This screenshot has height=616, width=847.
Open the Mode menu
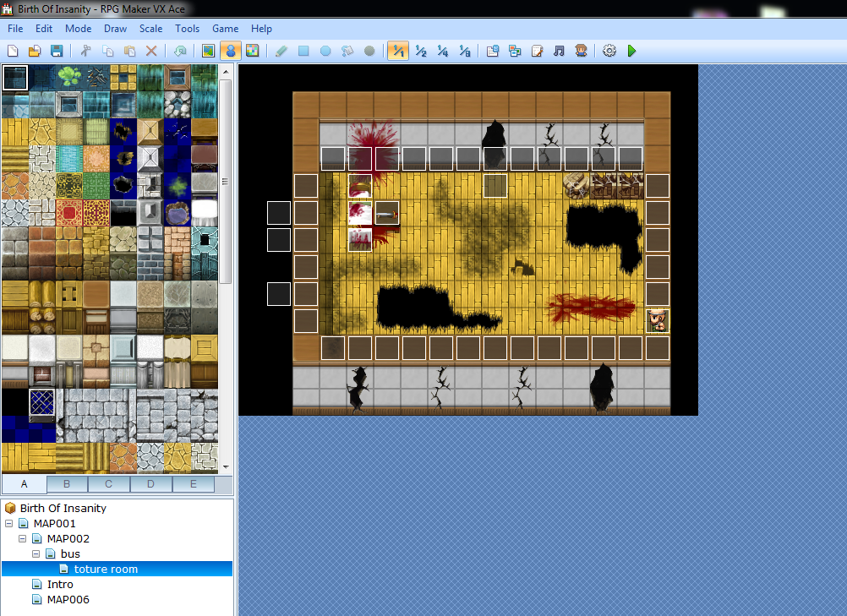click(x=79, y=29)
